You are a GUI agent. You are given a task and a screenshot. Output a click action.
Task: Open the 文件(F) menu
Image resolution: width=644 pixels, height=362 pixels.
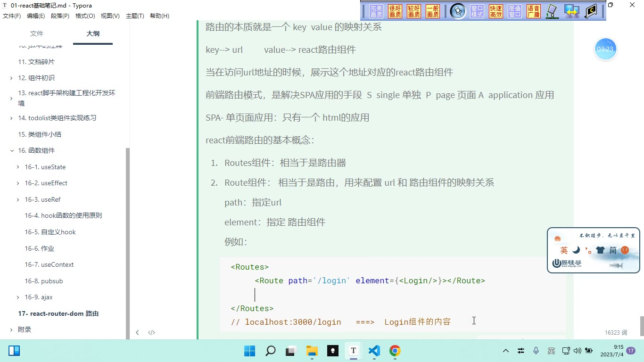click(x=12, y=16)
